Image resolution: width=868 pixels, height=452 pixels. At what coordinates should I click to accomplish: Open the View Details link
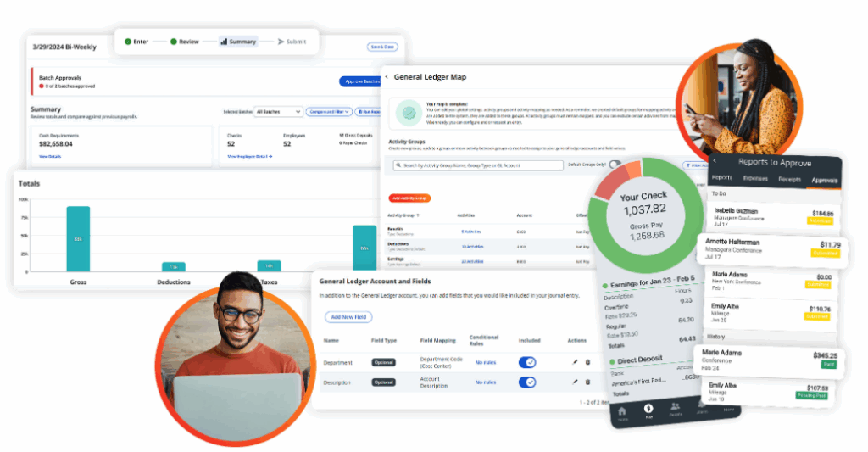tap(50, 156)
